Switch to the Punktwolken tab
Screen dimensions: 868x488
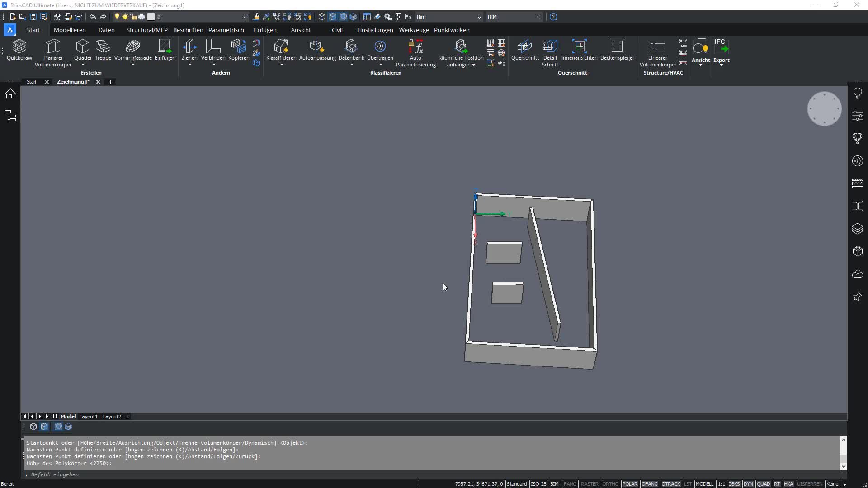[452, 30]
